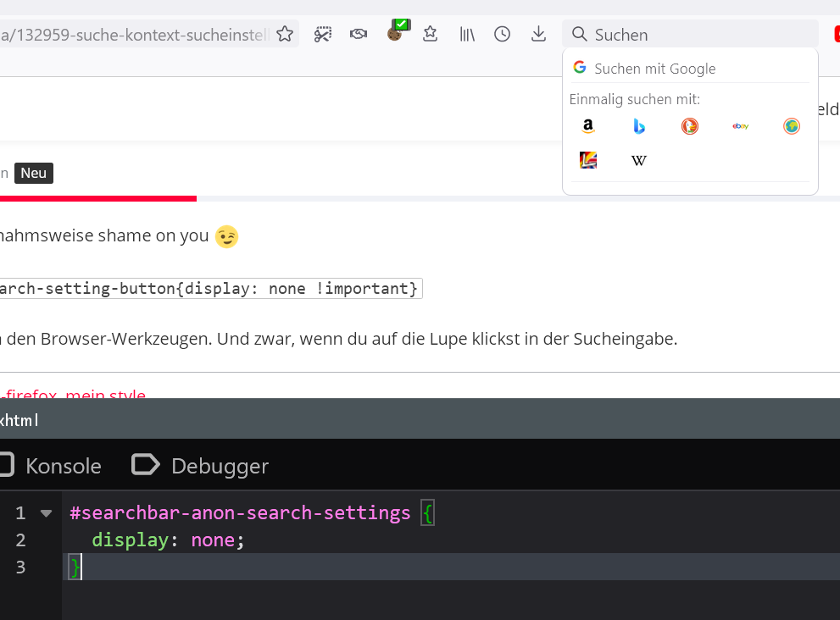Open the screenshot scissors tool
Screen dimensions: 840x620
(322, 34)
